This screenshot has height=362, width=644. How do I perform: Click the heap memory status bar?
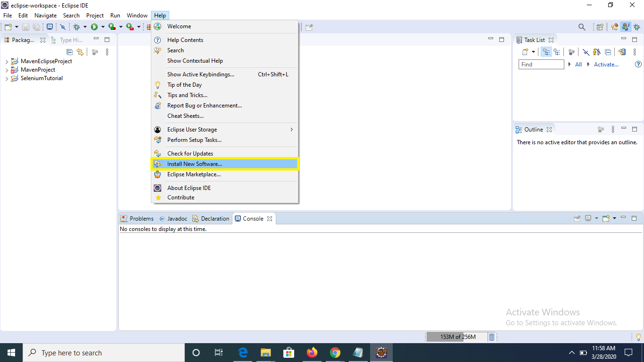[x=457, y=337]
